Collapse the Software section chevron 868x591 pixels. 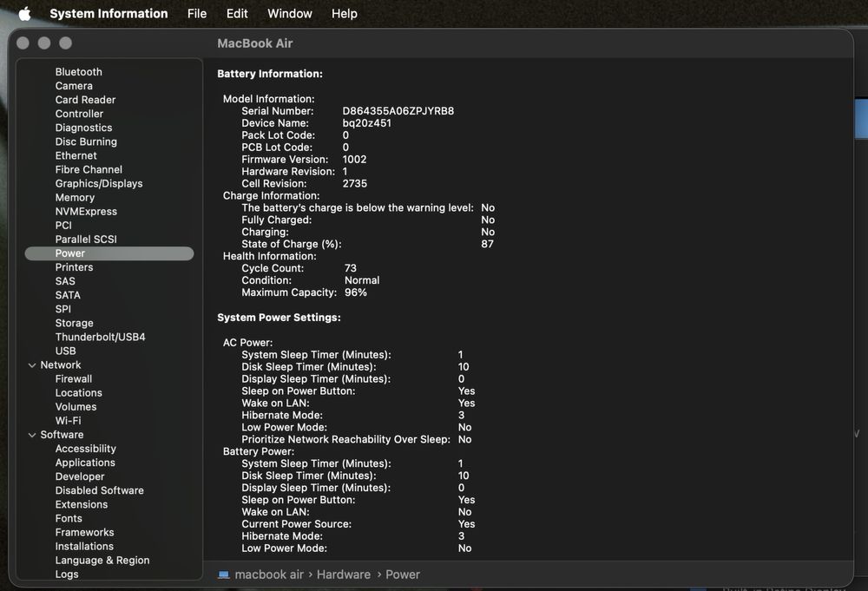[x=32, y=435]
